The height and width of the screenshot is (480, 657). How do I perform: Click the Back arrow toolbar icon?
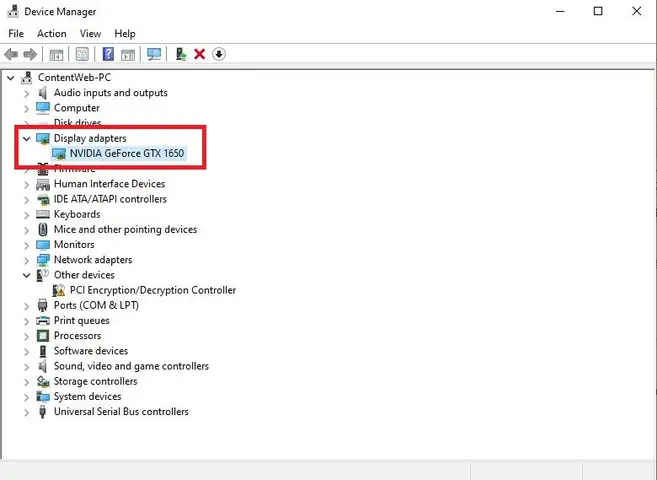[x=11, y=54]
